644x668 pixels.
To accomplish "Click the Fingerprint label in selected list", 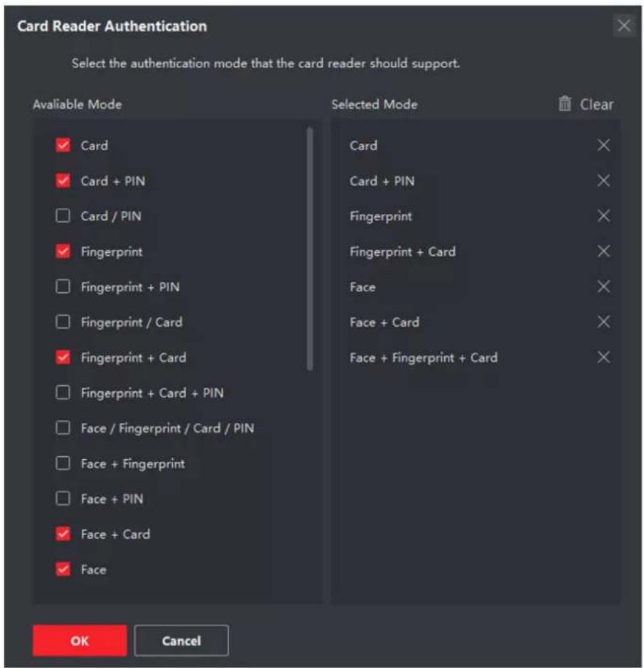I will pos(380,217).
